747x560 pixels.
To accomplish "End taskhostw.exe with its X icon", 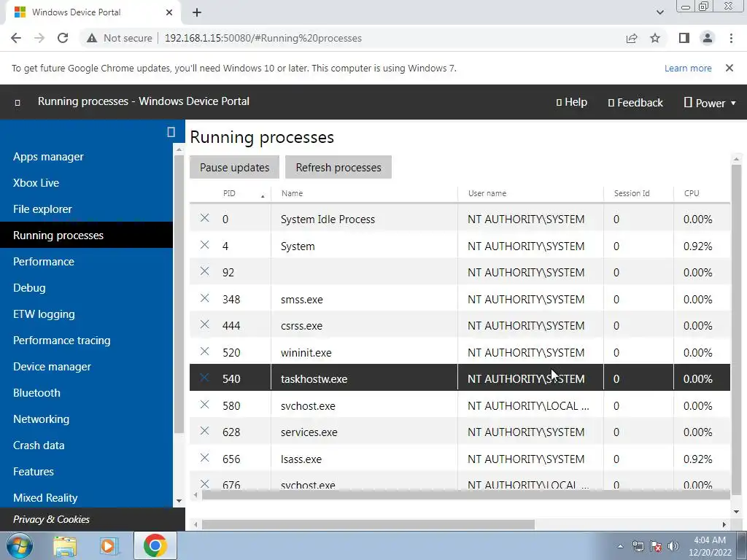I will click(204, 378).
